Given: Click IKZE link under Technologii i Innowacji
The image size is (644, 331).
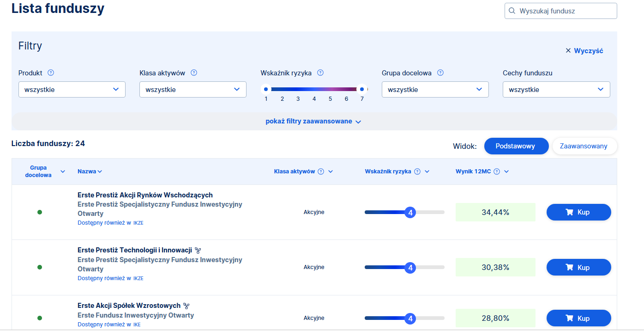Looking at the screenshot, I should [138, 278].
